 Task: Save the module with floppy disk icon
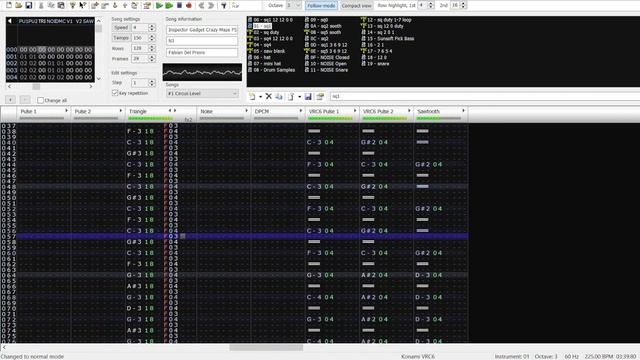pyautogui.click(x=29, y=5)
